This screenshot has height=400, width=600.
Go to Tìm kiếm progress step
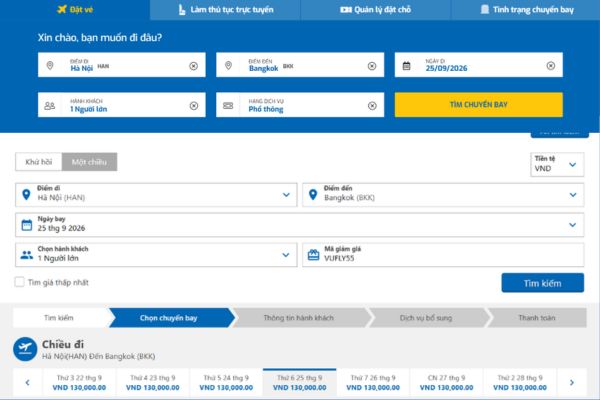59,318
